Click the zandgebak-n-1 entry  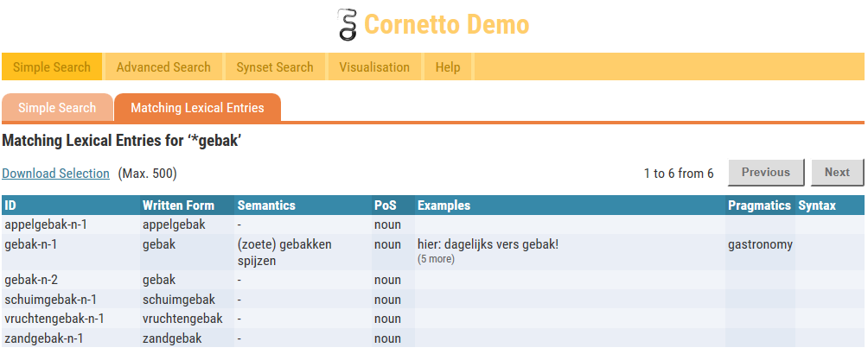[44, 338]
